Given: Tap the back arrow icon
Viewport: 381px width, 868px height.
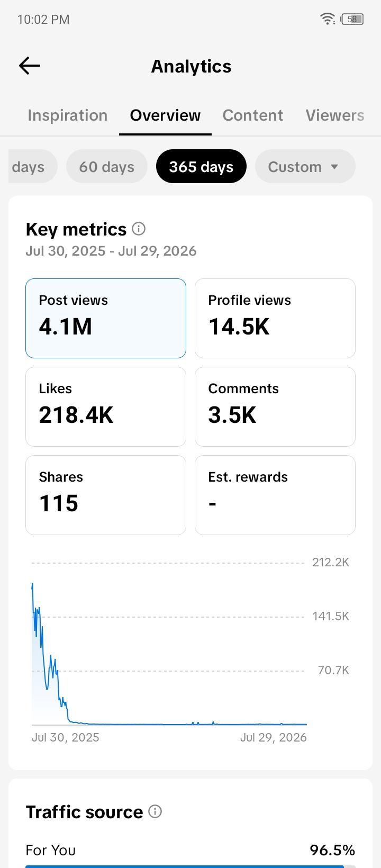Looking at the screenshot, I should click(x=30, y=66).
